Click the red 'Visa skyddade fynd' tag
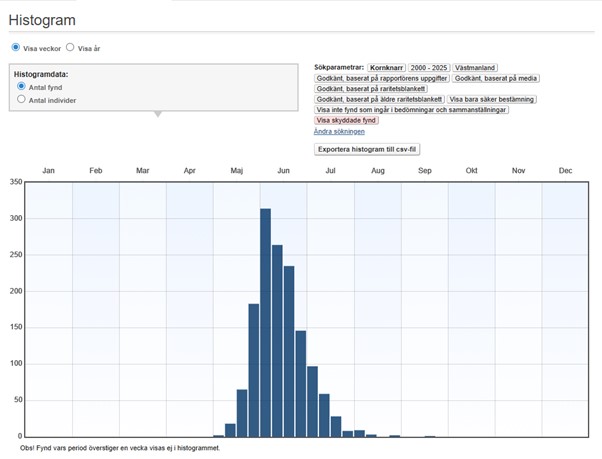The image size is (602, 459). 346,120
